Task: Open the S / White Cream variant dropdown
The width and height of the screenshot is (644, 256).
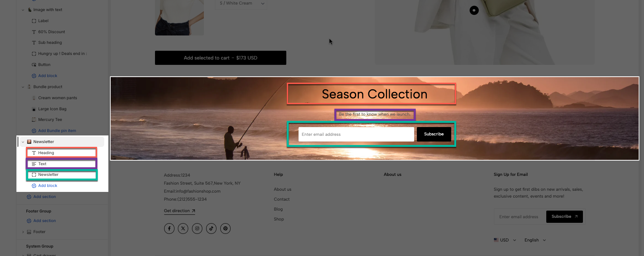Action: (241, 3)
